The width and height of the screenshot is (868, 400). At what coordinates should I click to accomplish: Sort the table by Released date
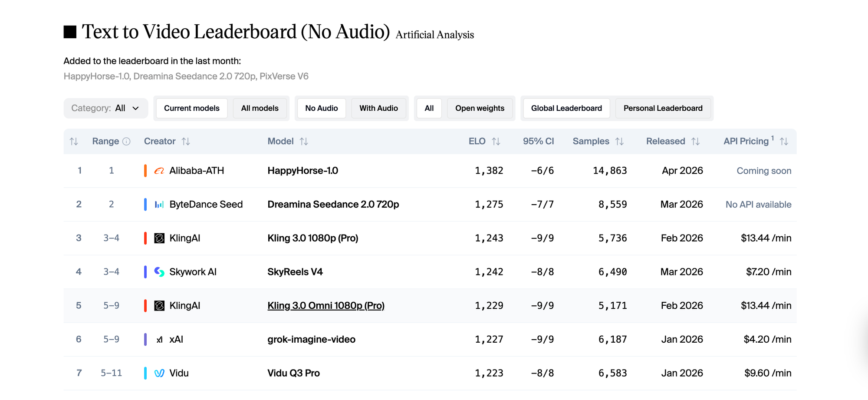696,141
